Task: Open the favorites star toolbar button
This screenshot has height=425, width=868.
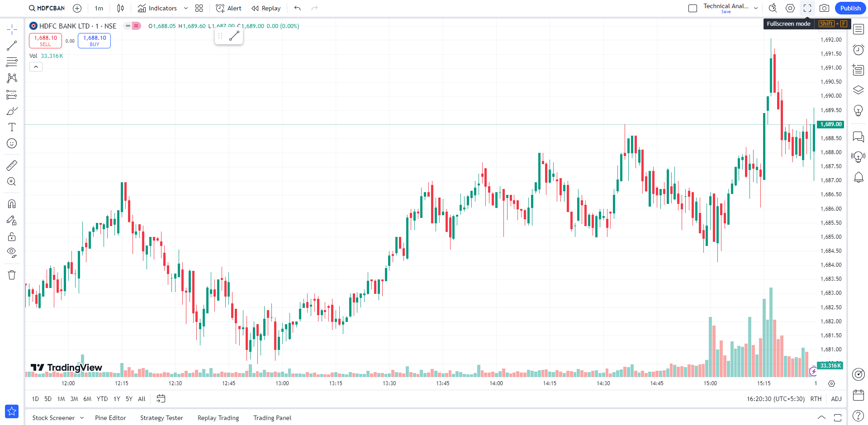Action: tap(12, 411)
